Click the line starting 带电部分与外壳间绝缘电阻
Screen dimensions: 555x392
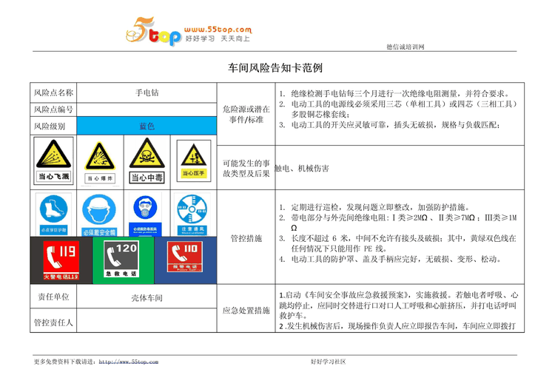tap(398, 217)
